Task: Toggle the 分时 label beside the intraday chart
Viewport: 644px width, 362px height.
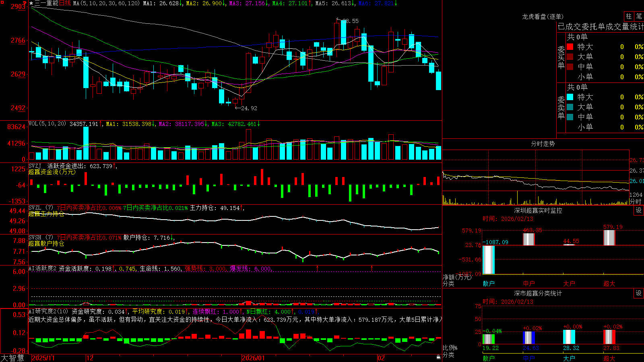Action: pos(635,202)
